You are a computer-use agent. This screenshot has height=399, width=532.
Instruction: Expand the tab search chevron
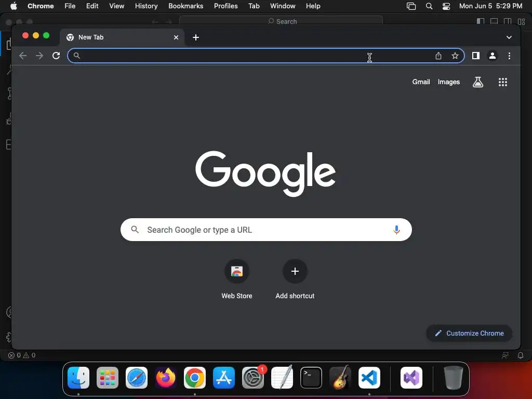click(x=509, y=37)
